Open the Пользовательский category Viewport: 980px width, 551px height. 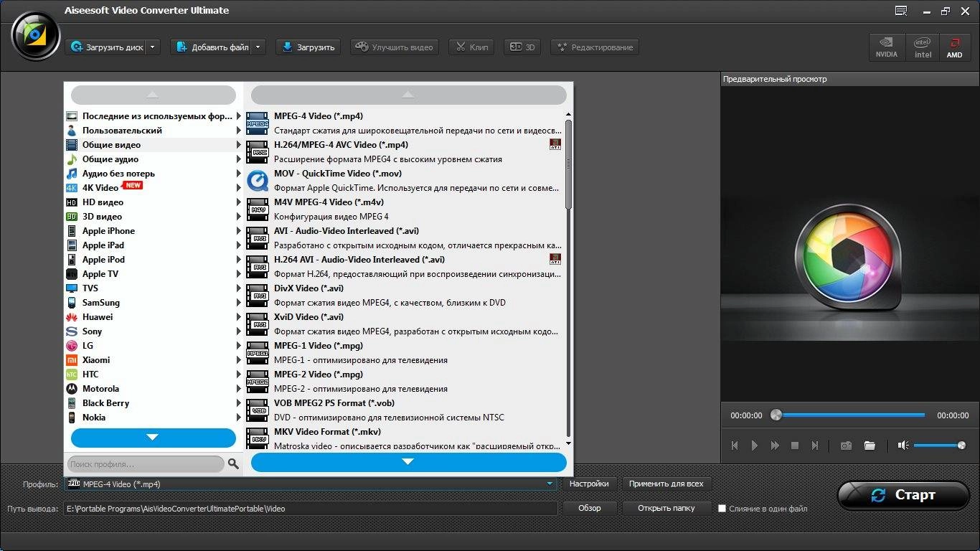coord(154,131)
